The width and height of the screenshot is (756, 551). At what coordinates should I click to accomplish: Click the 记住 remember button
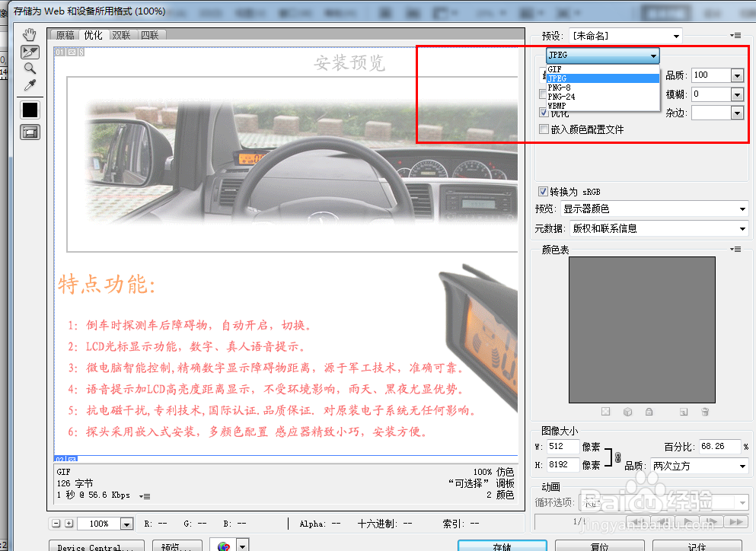[x=697, y=546]
